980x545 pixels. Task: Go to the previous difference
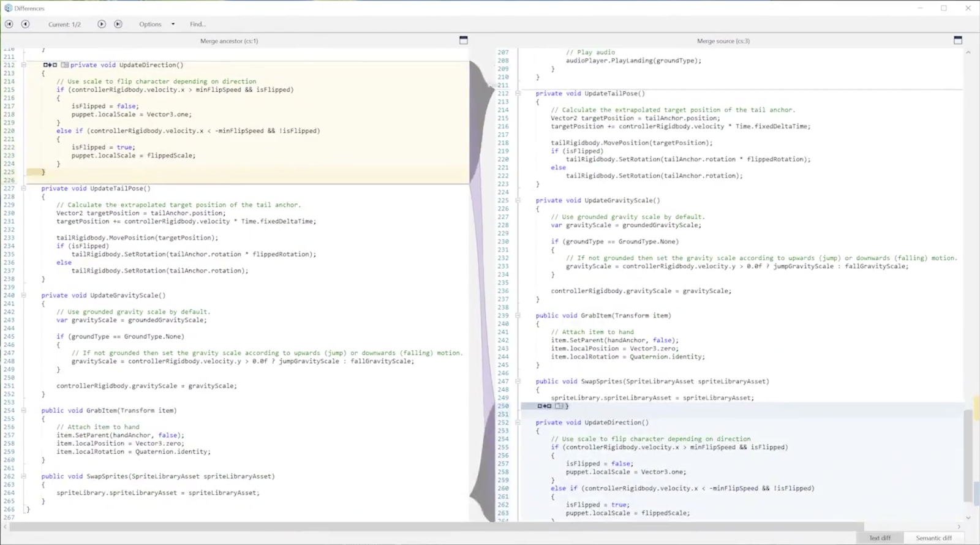[x=25, y=24]
